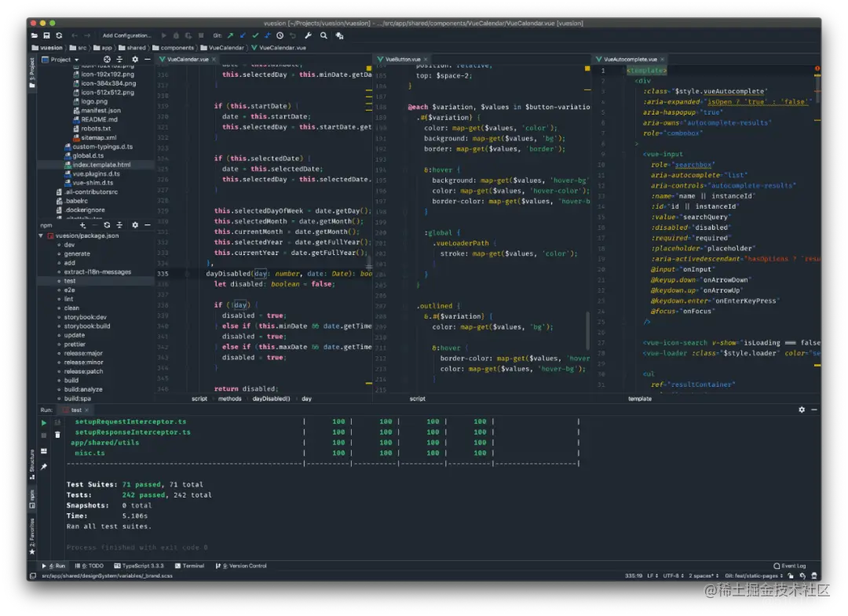Click the Git Commit green checkmark
The width and height of the screenshot is (848, 616).
click(x=255, y=35)
